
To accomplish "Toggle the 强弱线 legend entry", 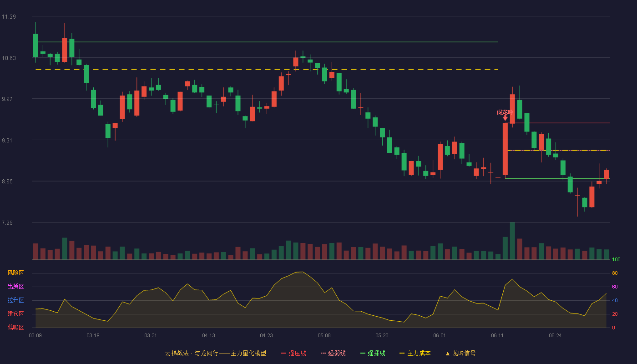I will pos(333,353).
